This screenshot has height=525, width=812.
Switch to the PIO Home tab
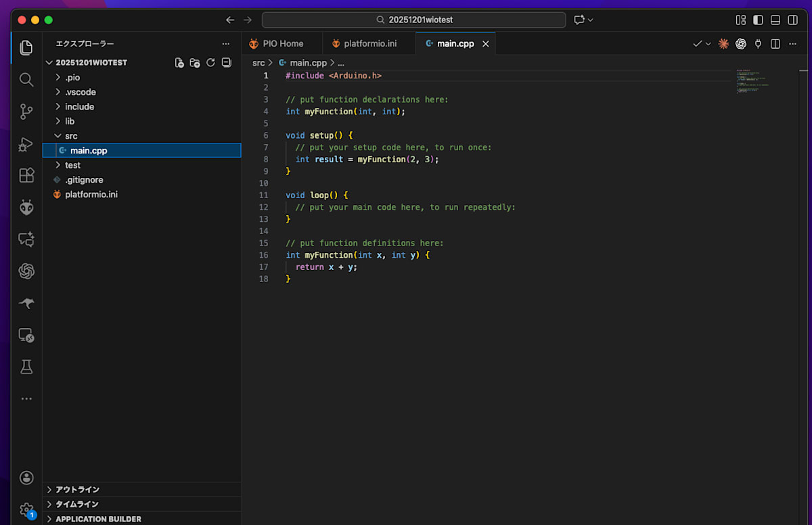pyautogui.click(x=282, y=43)
